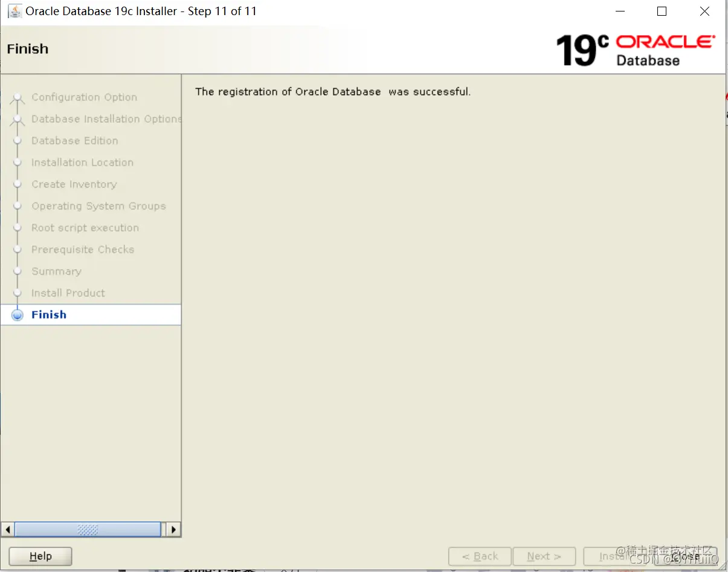Click sidebar scrollbar right arrow

[x=173, y=530]
